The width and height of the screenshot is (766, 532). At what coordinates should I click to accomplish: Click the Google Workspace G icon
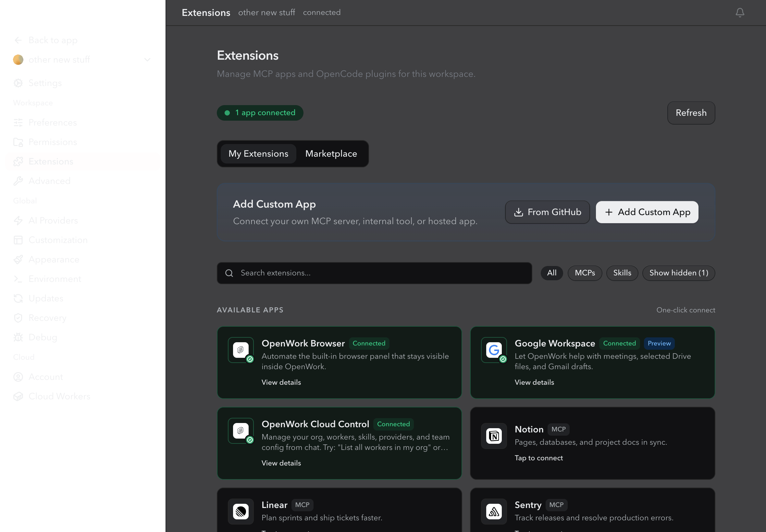click(494, 350)
